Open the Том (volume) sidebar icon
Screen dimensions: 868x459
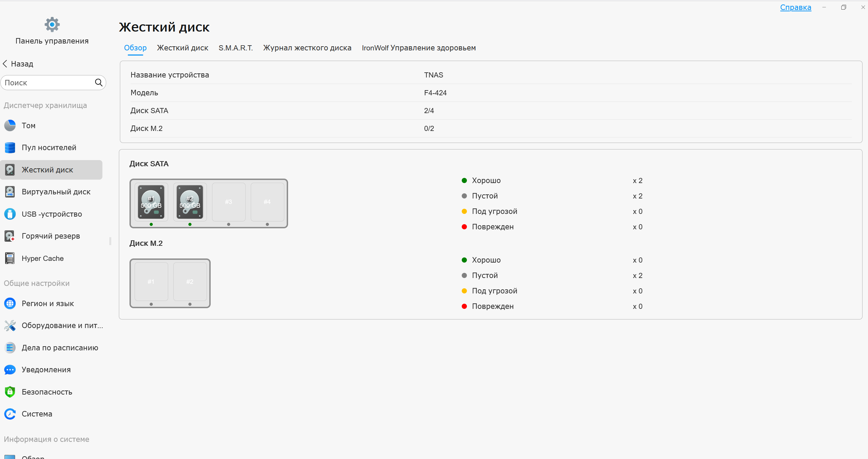(x=10, y=125)
